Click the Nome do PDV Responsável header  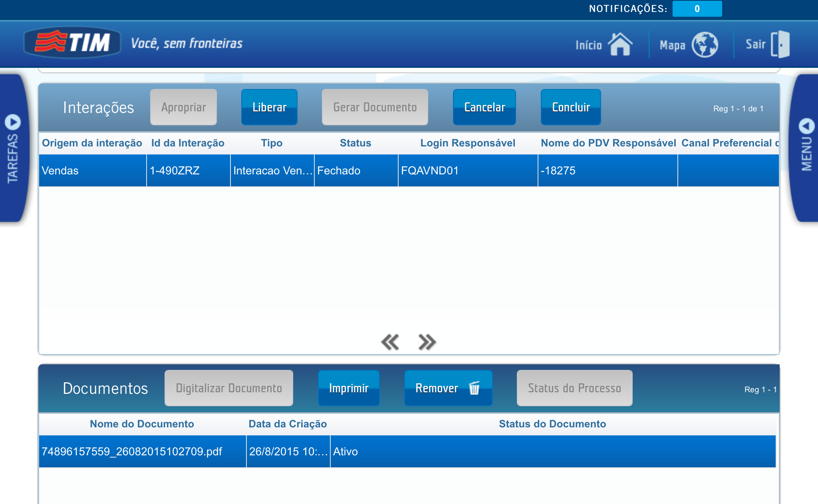click(x=608, y=143)
